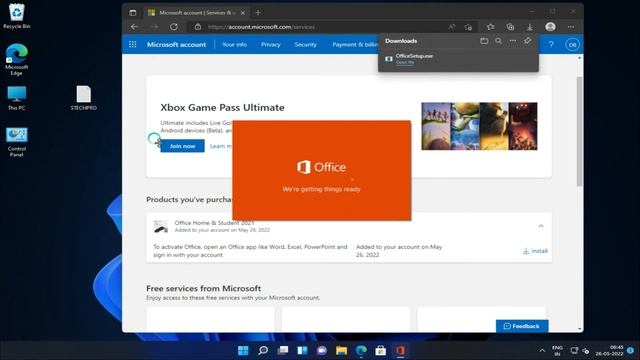This screenshot has width=640, height=360.
Task: Click the address bar URL
Action: [261, 27]
